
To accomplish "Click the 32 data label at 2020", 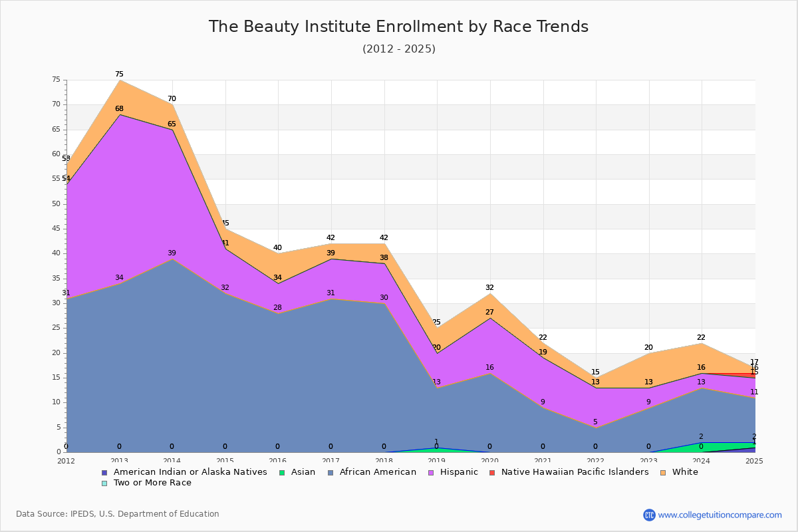I will 489,288.
